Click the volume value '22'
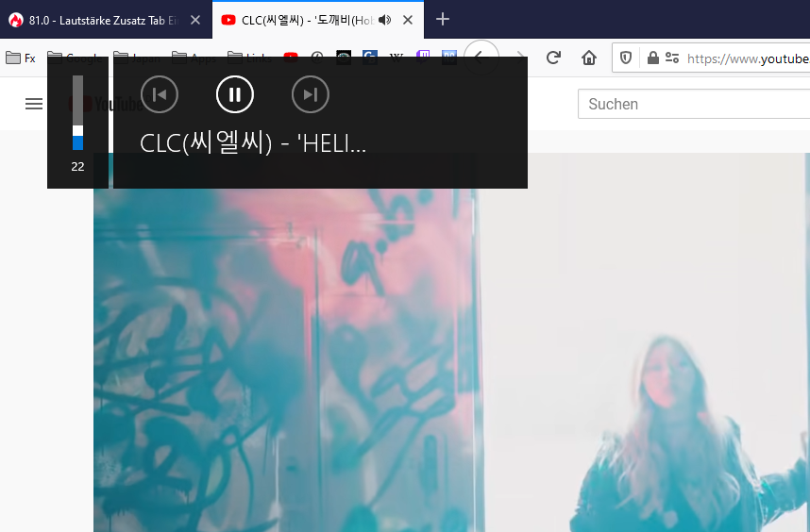The image size is (810, 532). (x=77, y=166)
